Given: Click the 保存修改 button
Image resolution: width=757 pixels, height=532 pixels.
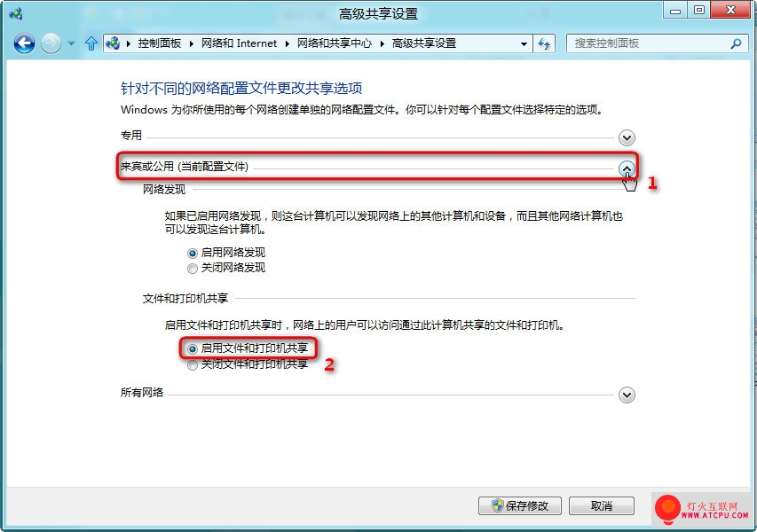Looking at the screenshot, I should tap(520, 505).
